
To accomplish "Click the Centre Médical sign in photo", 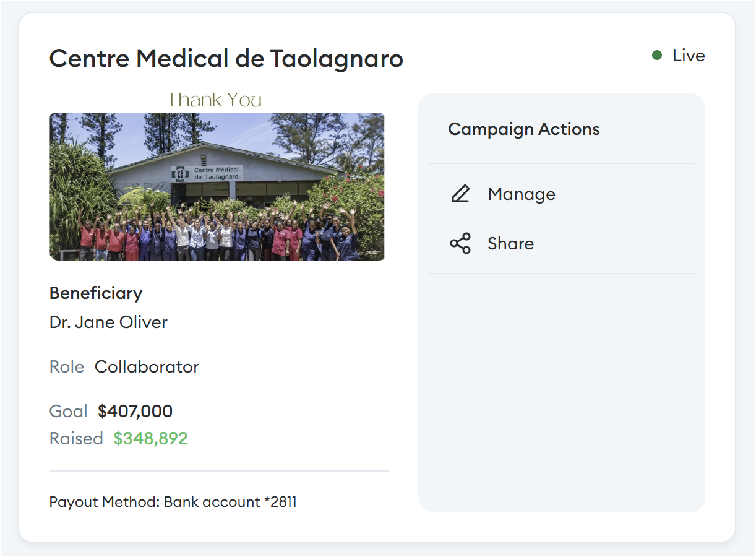I will [x=207, y=173].
